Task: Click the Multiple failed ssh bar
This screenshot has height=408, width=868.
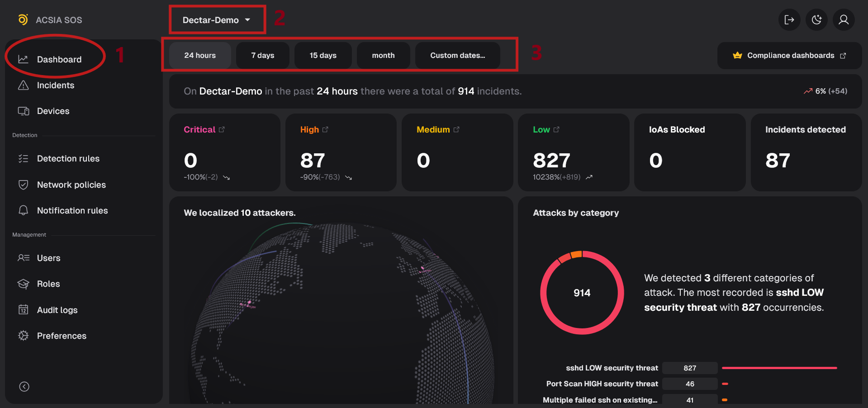Action: (x=725, y=400)
